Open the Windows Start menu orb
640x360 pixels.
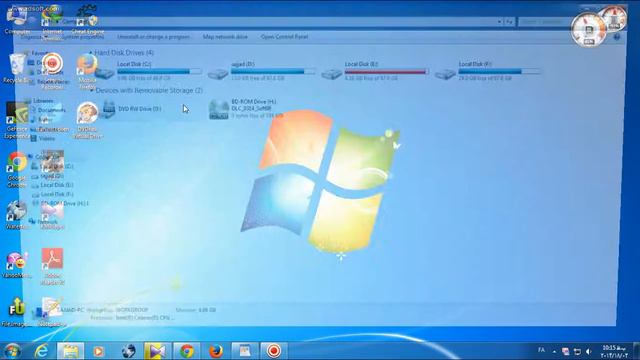click(x=13, y=351)
